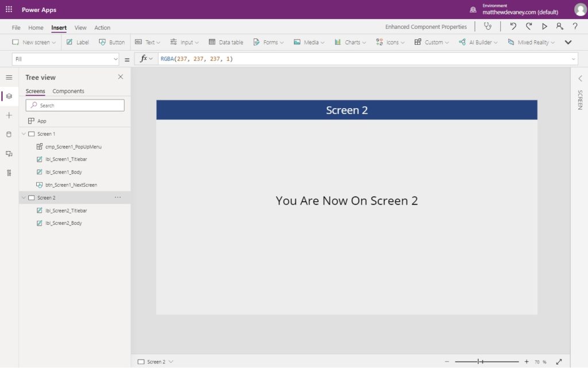Expand the Charts dropdown
Image resolution: width=588 pixels, height=368 pixels.
pos(350,41)
